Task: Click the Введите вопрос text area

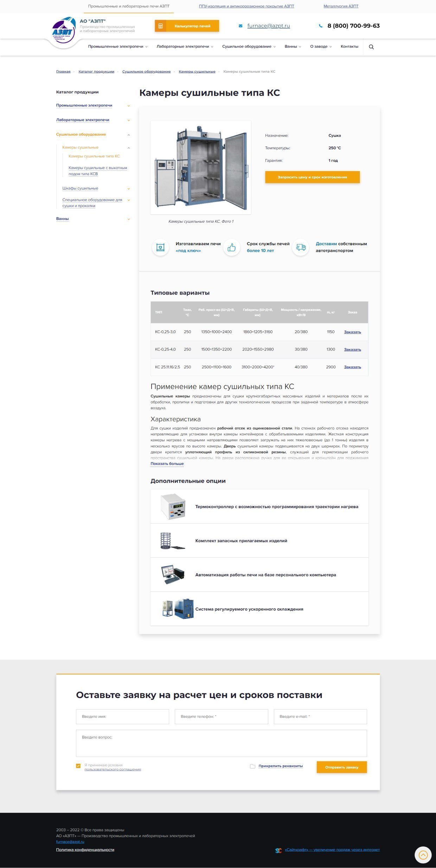Action: [222, 743]
